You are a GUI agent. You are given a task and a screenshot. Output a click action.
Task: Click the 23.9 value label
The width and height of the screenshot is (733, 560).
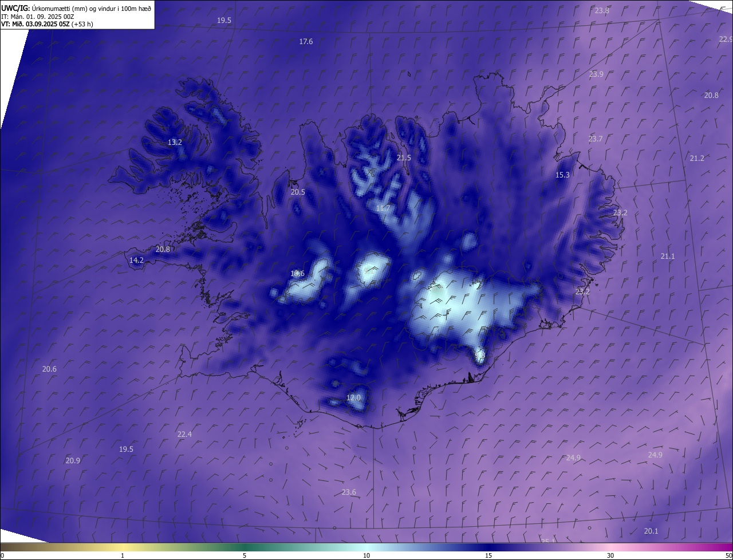coord(596,74)
